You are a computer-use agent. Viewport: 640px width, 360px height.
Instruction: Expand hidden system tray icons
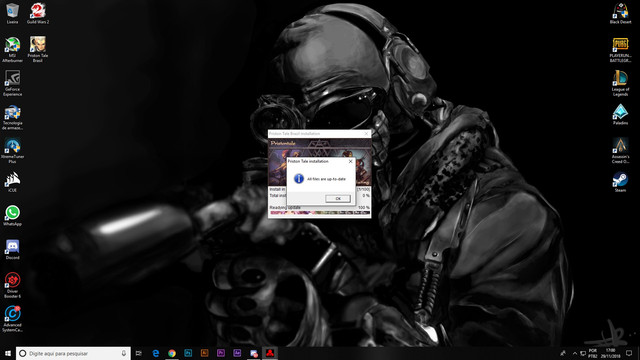(575, 353)
